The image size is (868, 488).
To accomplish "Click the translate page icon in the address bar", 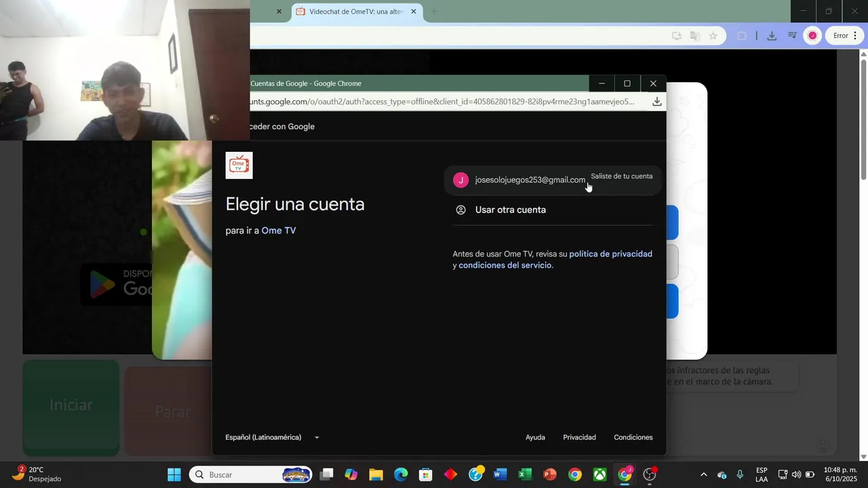I will tap(694, 36).
